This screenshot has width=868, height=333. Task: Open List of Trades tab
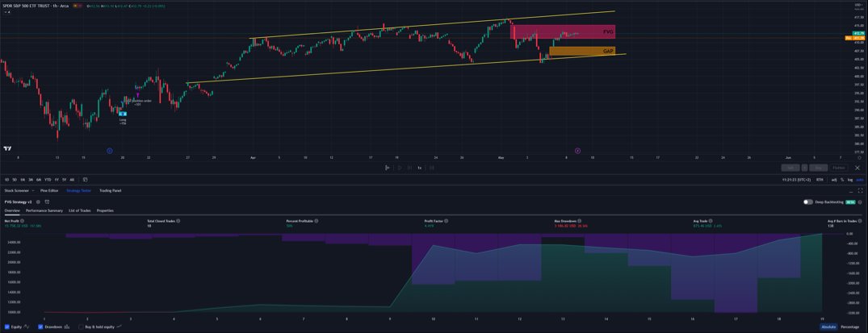[x=80, y=210]
